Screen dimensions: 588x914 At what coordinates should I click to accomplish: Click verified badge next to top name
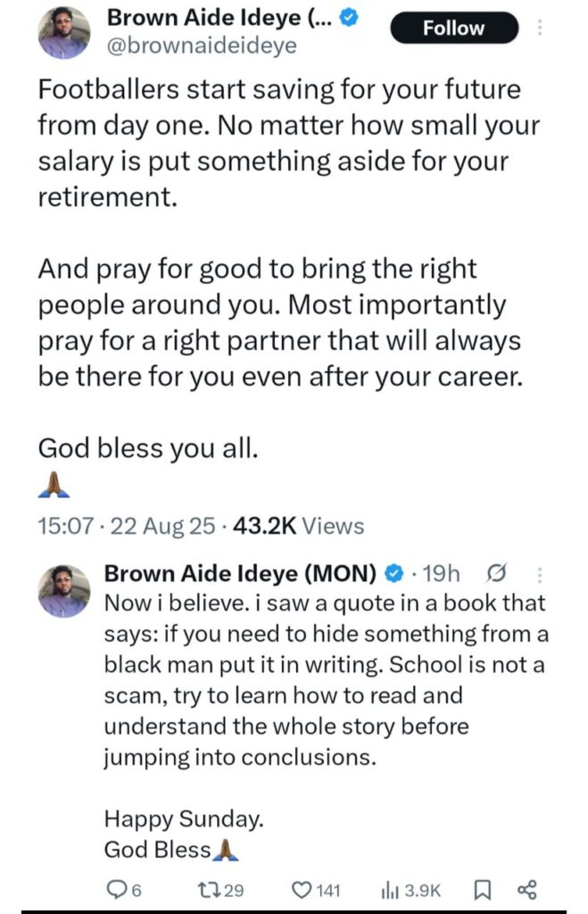click(x=349, y=18)
